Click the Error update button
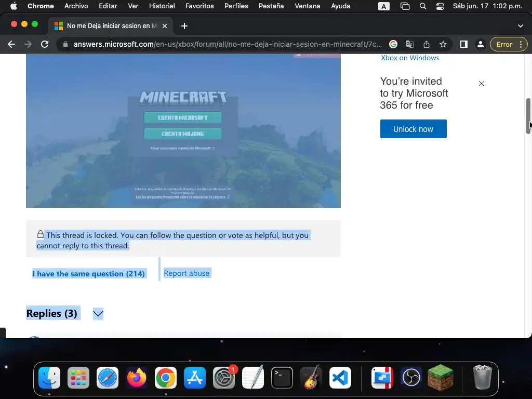 click(x=504, y=45)
